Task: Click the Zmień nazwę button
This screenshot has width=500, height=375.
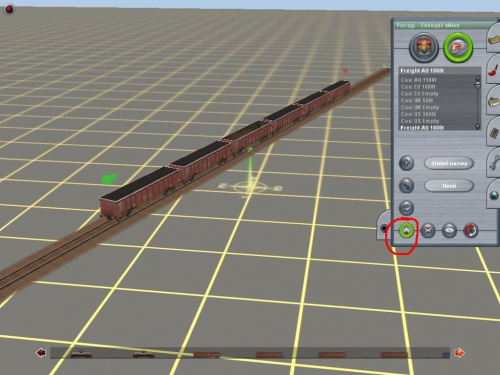Action: [x=449, y=163]
